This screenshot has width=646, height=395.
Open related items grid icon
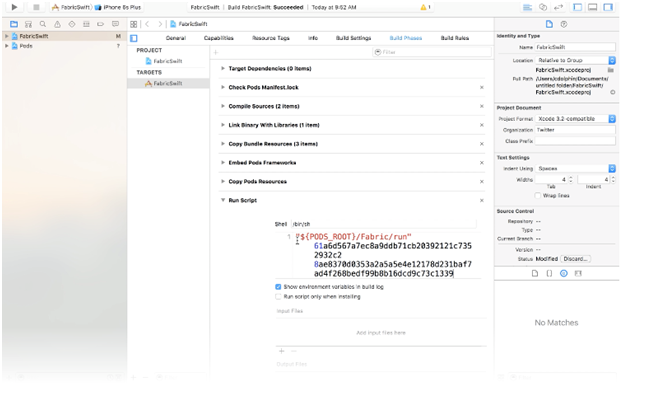point(133,24)
